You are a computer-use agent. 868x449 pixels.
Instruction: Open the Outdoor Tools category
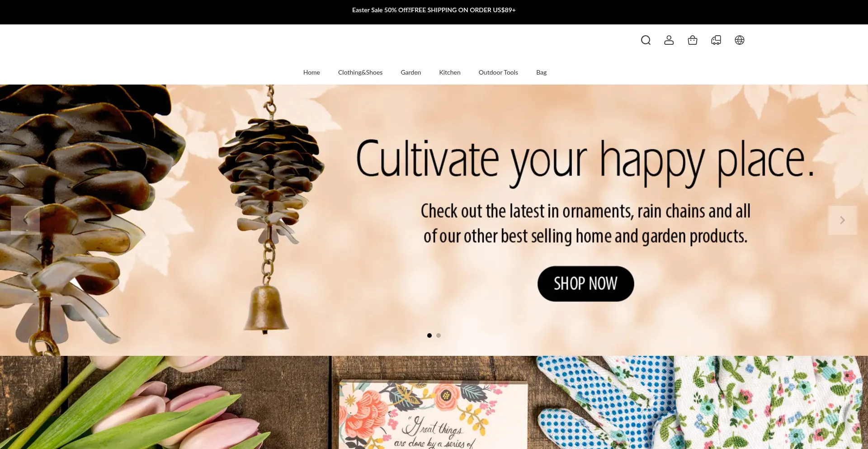(498, 72)
